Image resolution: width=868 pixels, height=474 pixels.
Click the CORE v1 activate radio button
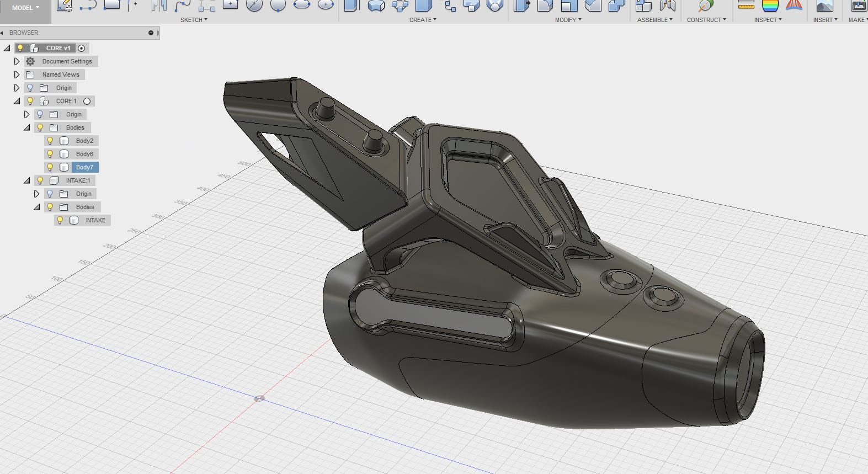(x=81, y=48)
